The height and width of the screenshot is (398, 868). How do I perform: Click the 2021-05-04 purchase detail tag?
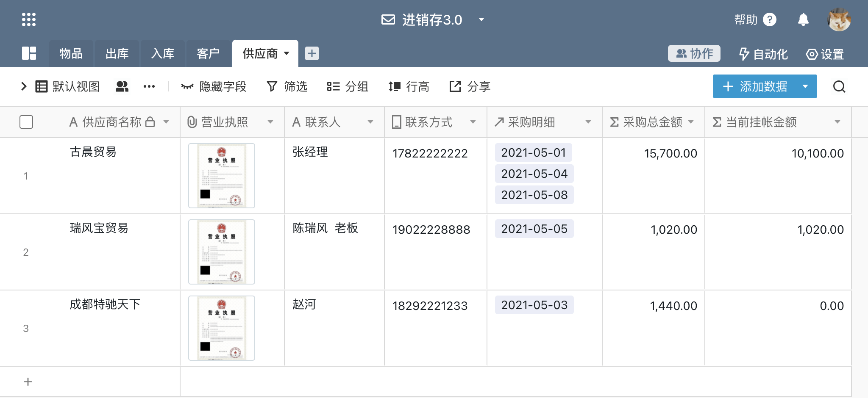[x=534, y=174]
